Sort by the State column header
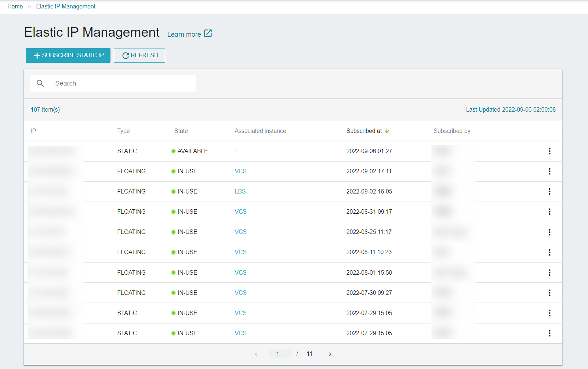 [x=181, y=131]
